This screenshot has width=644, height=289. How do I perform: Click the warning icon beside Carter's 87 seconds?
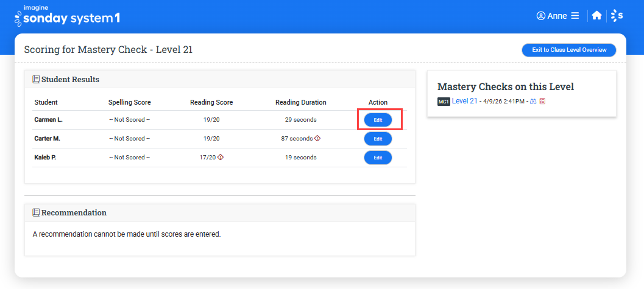pos(317,139)
